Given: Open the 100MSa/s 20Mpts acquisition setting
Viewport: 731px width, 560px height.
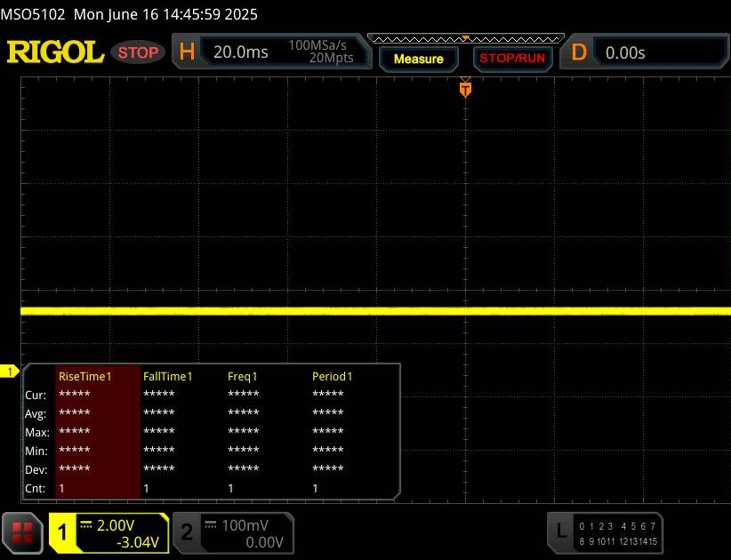Looking at the screenshot, I should pyautogui.click(x=320, y=52).
